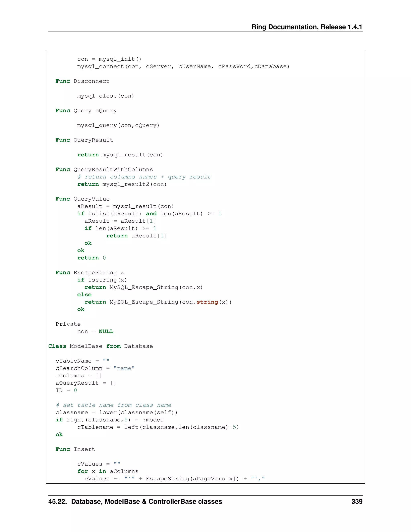Screen dimensions: 411x532
Task: Click the page number 339
Action: coord(357,501)
